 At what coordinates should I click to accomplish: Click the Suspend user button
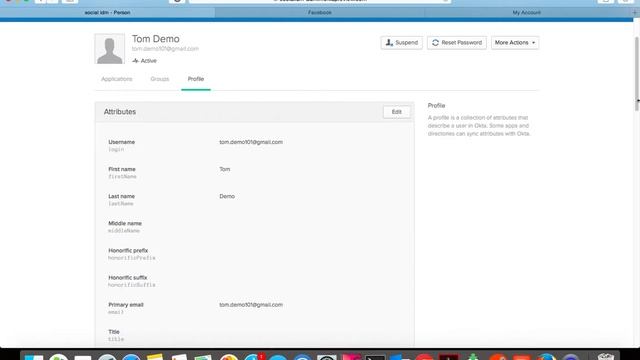pyautogui.click(x=402, y=42)
